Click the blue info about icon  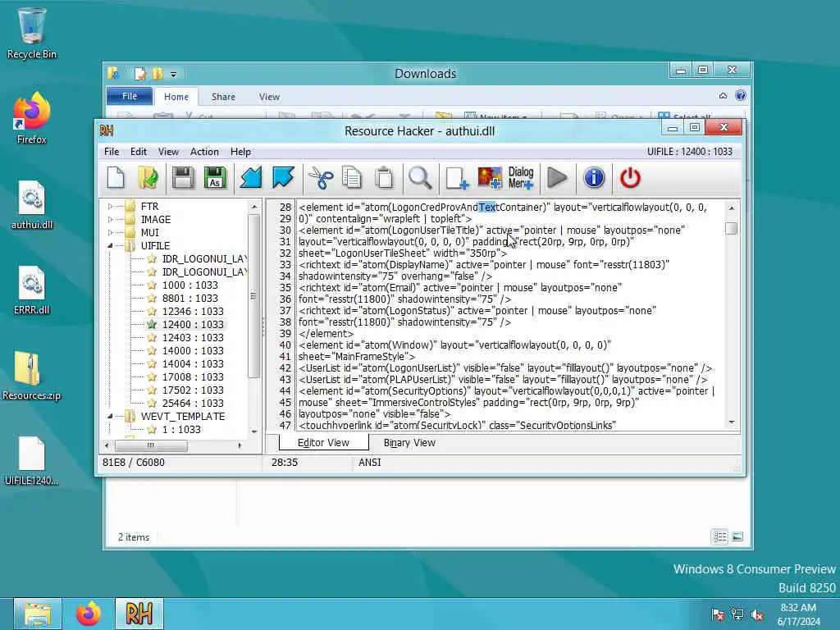pyautogui.click(x=594, y=178)
